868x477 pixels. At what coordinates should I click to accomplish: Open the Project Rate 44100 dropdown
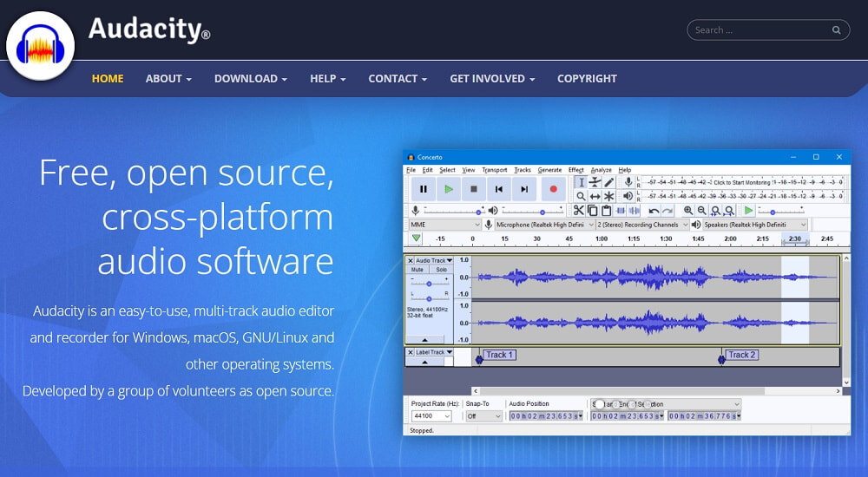(x=431, y=416)
